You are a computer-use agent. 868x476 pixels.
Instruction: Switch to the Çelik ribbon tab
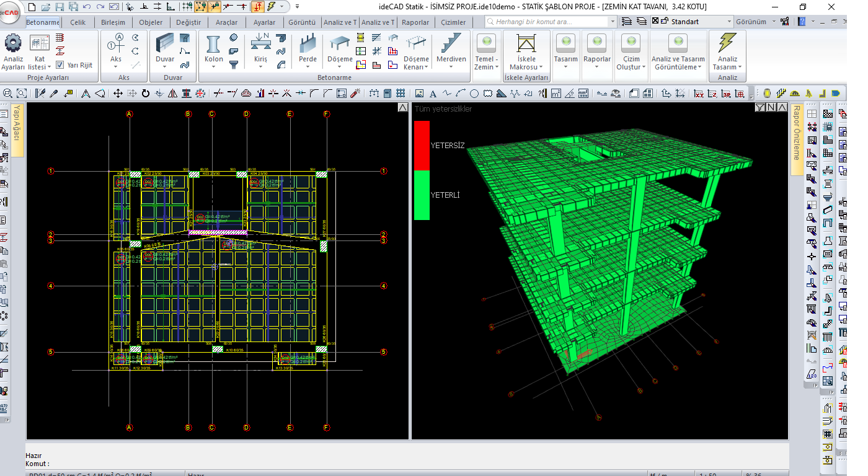point(78,22)
